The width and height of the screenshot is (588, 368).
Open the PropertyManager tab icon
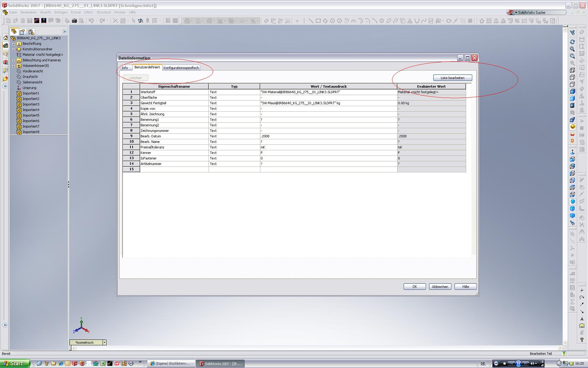[x=22, y=32]
